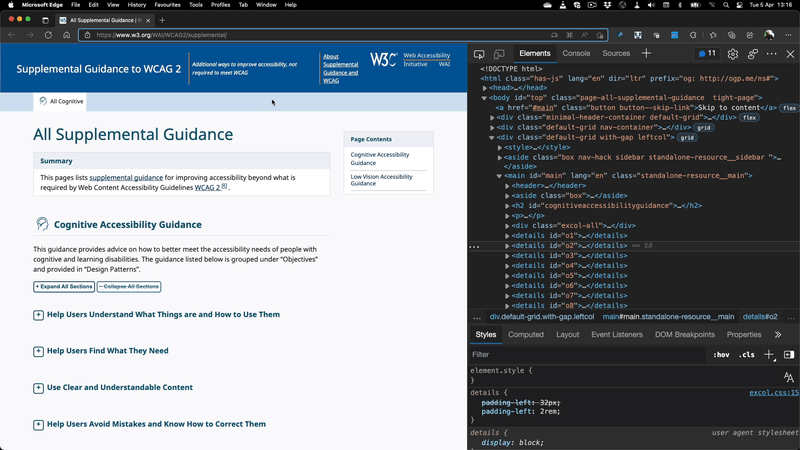800x450 pixels.
Task: Switch to the Sources tab
Action: pyautogui.click(x=616, y=53)
